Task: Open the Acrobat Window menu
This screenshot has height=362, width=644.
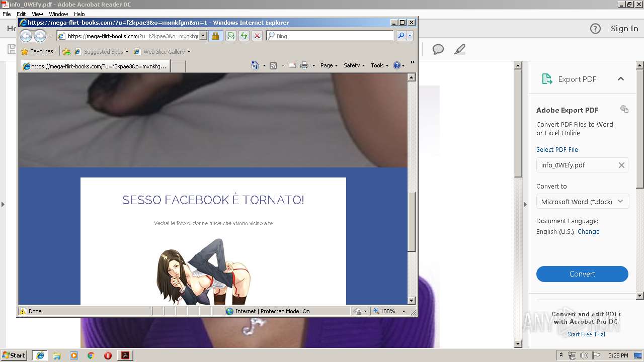Action: 58,14
